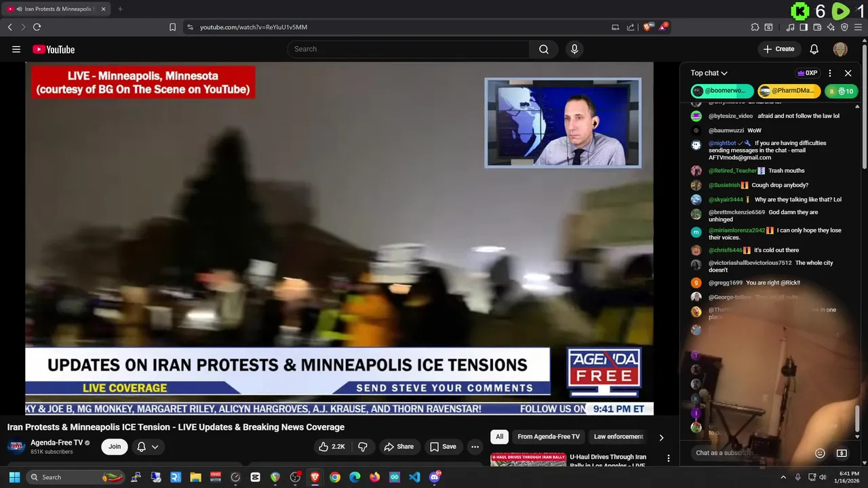868x488 pixels.
Task: Open the chat emoji picker
Action: tap(820, 453)
